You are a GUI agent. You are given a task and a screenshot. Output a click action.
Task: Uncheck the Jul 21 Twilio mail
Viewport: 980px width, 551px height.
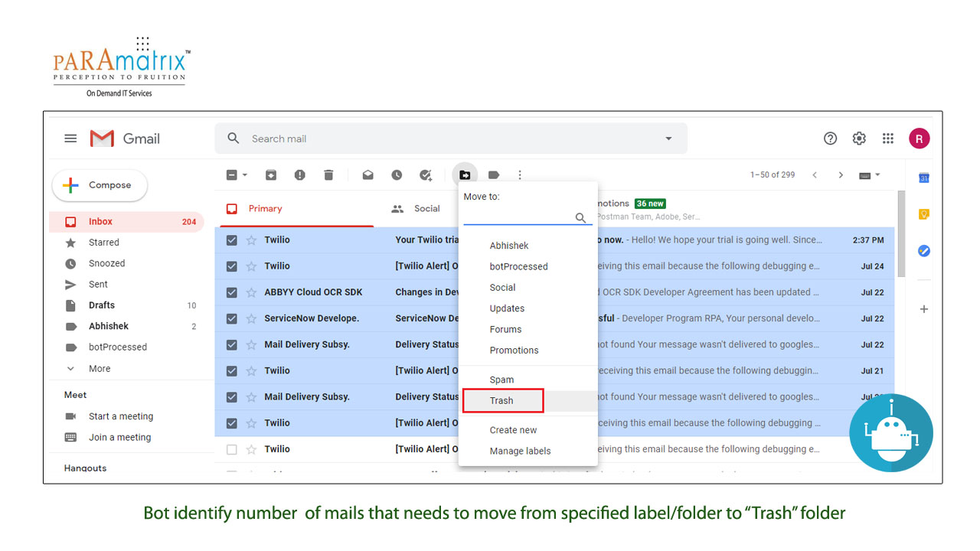pos(232,370)
